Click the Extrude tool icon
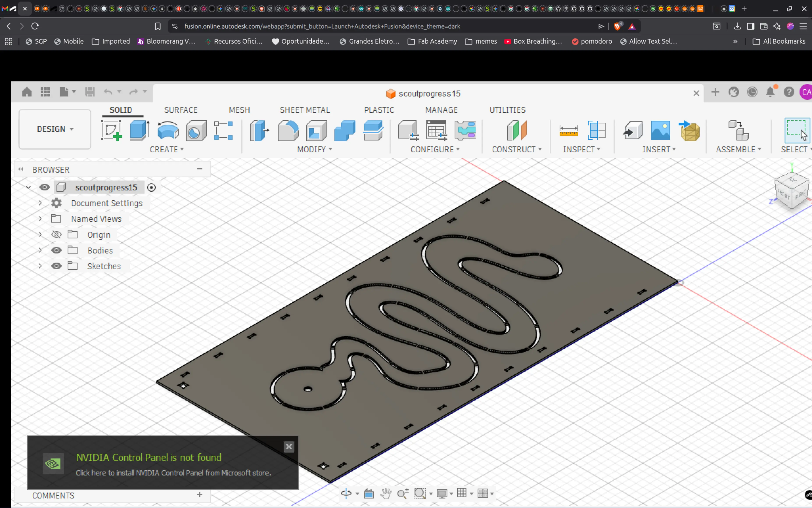Screen dimensions: 812x508 click(x=139, y=130)
